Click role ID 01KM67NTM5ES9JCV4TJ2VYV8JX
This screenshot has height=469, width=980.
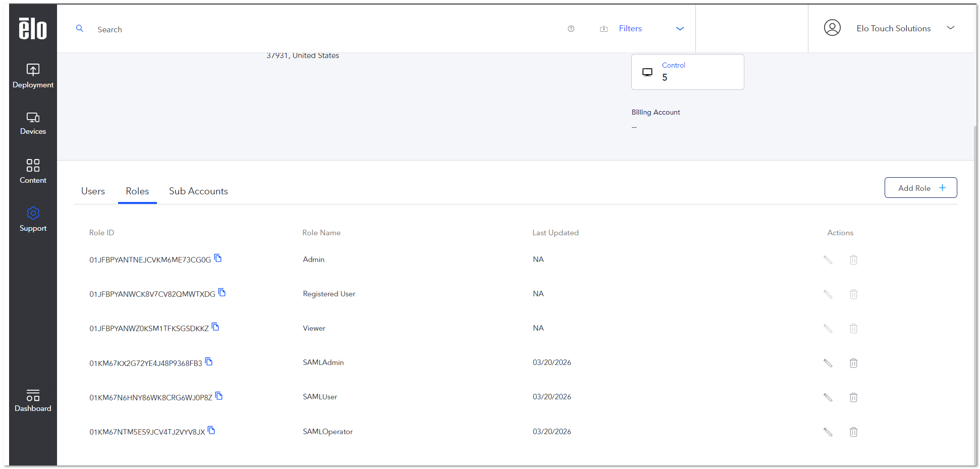point(147,432)
